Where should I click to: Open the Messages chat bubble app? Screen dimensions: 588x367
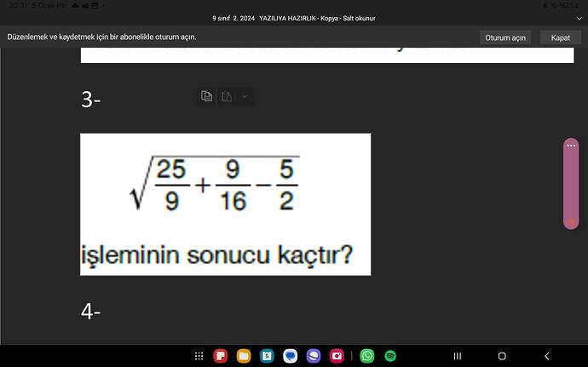point(290,356)
